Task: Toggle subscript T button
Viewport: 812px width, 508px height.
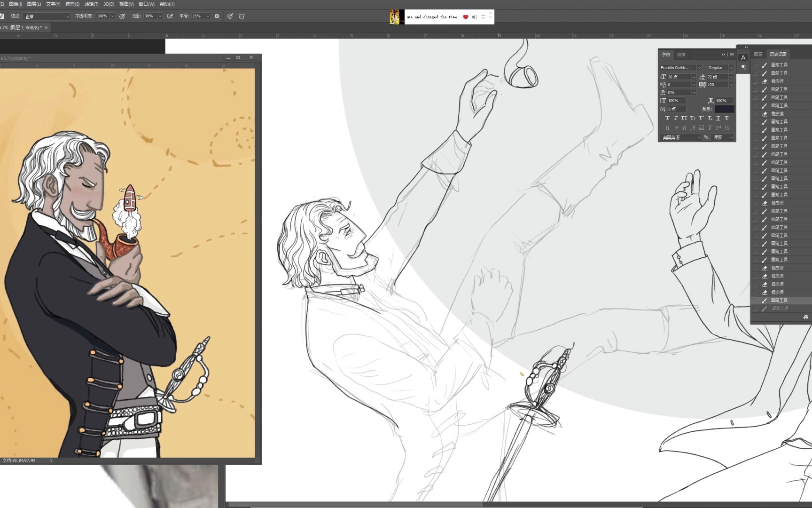Action: click(710, 118)
